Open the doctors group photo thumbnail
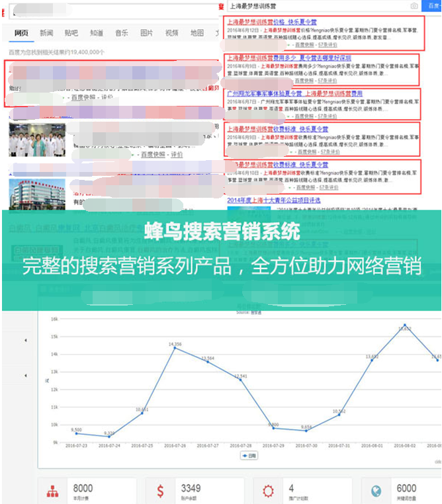 tap(37, 140)
